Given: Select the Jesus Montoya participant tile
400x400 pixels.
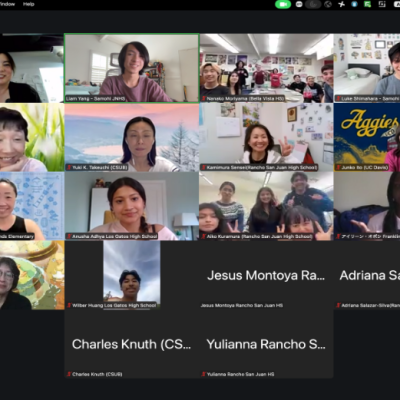Looking at the screenshot, I should pos(266,275).
